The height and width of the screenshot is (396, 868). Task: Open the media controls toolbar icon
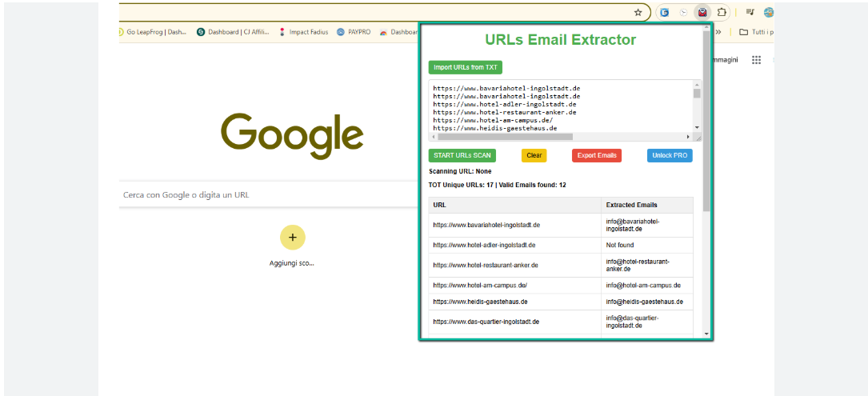click(x=750, y=12)
